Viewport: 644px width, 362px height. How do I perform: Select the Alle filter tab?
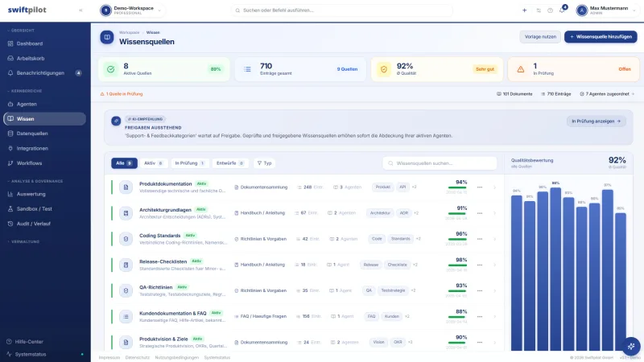coord(124,163)
